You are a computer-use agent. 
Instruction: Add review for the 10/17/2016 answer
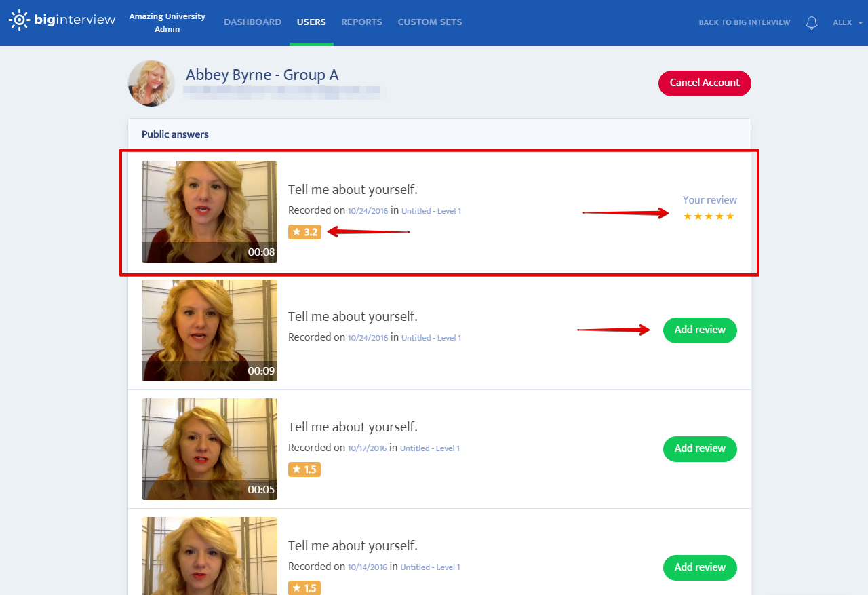pos(700,448)
